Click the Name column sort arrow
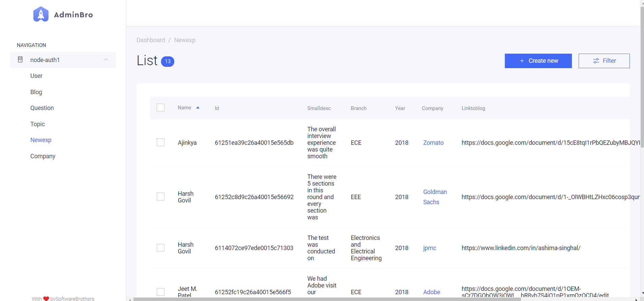Viewport: 644px width, 301px height. (x=198, y=108)
